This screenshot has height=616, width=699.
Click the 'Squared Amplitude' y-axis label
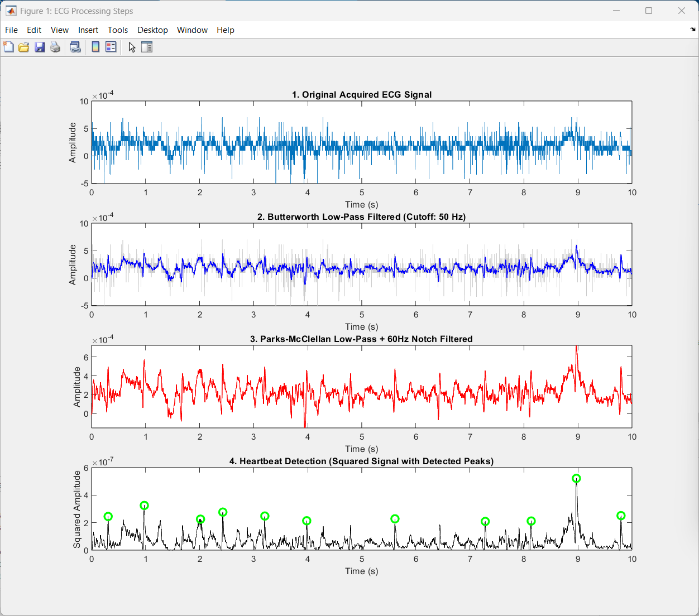click(77, 509)
